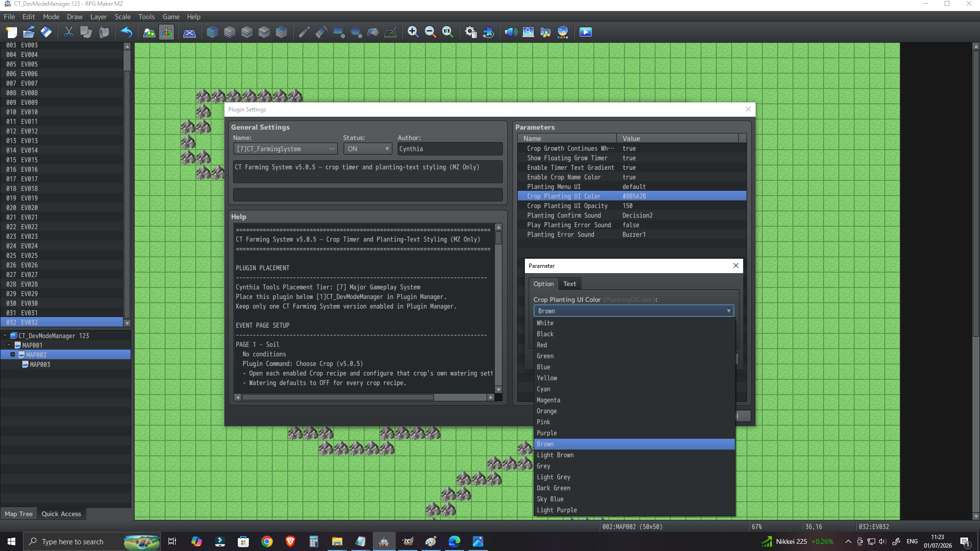Click the Author field containing Cynthia

pyautogui.click(x=450, y=149)
